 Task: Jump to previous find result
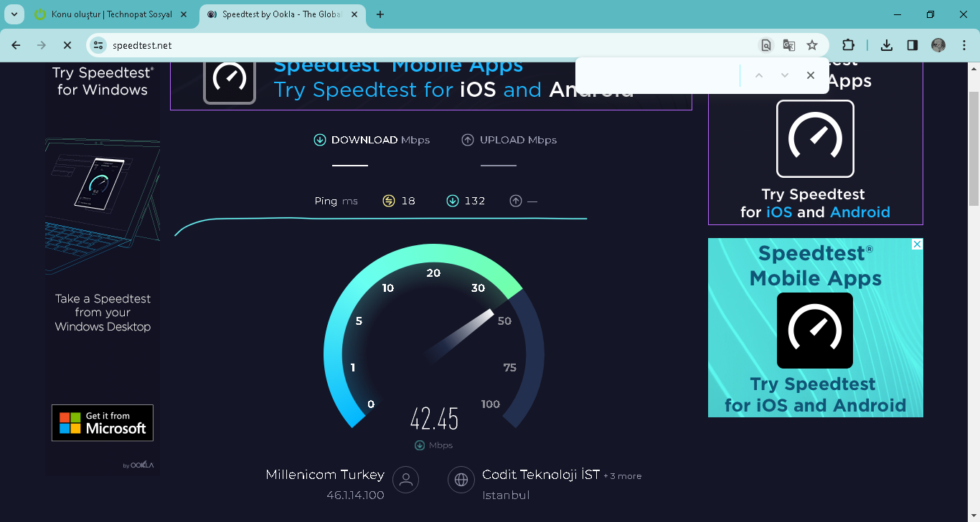click(x=759, y=75)
